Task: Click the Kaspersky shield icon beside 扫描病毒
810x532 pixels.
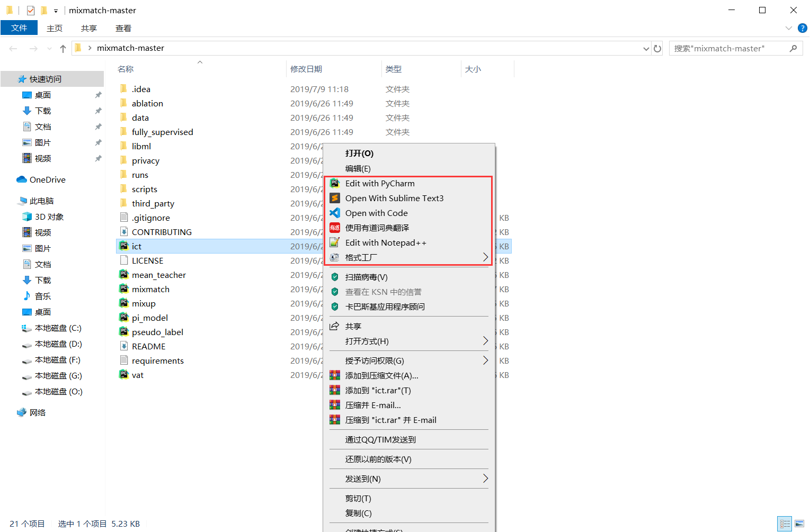Action: tap(335, 277)
